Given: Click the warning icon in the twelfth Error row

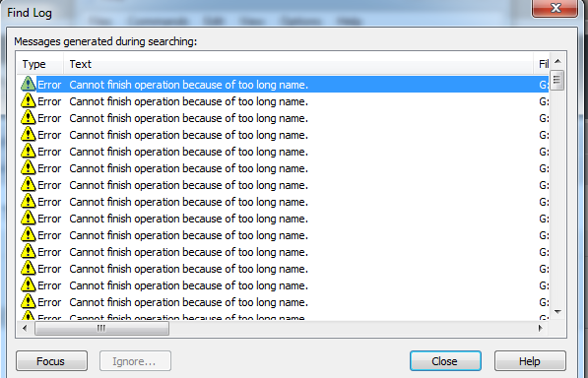Looking at the screenshot, I should pos(29,268).
